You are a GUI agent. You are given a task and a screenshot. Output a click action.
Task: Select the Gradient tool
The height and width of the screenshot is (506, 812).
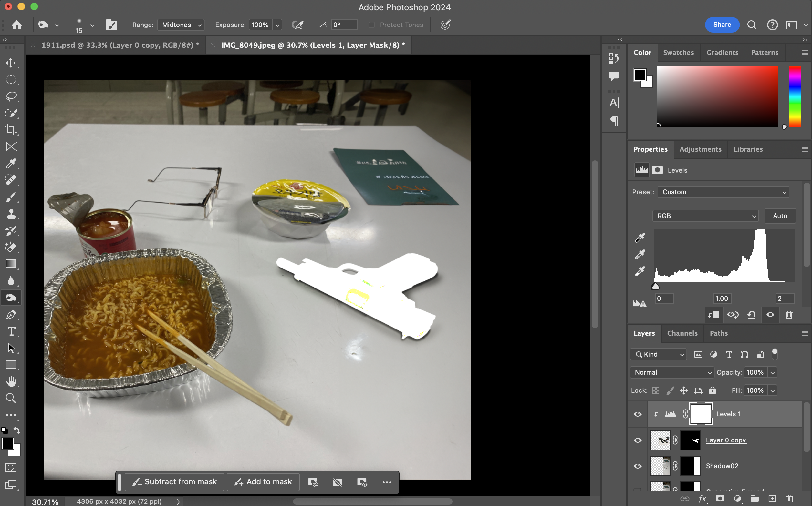click(x=11, y=264)
